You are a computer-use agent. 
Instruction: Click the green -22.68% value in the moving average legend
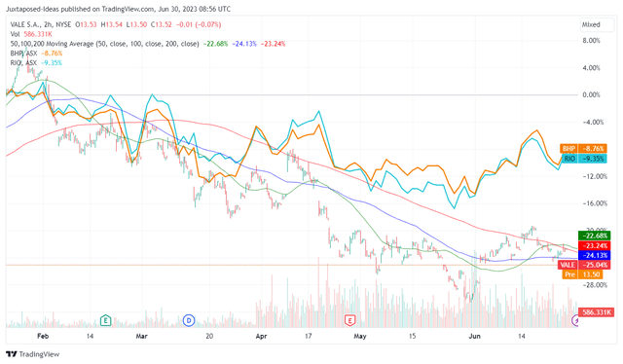(x=215, y=44)
